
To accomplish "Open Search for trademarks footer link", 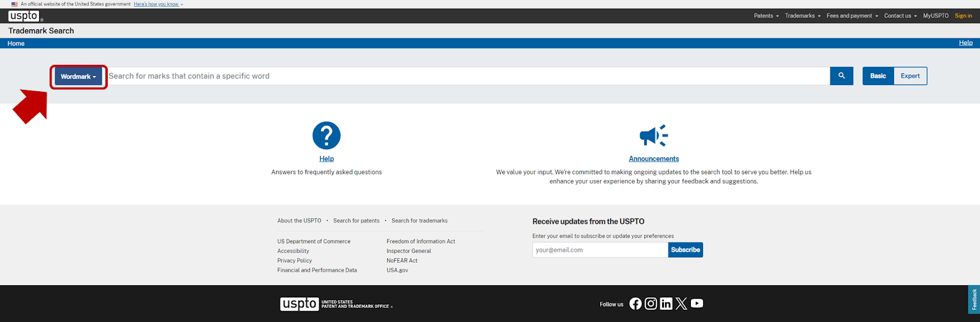I will (x=420, y=221).
